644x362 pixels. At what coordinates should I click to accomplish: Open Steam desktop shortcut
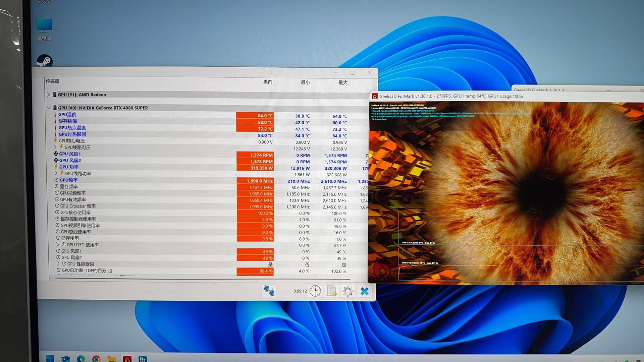tap(45, 61)
